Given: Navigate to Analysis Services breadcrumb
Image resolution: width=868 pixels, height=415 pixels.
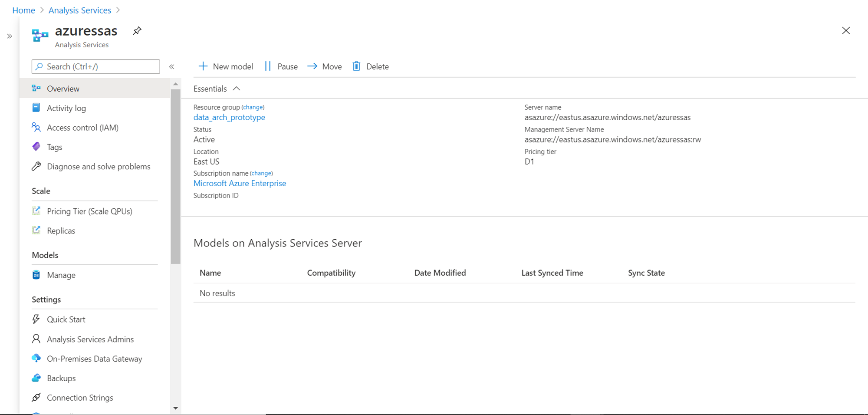Looking at the screenshot, I should (80, 10).
